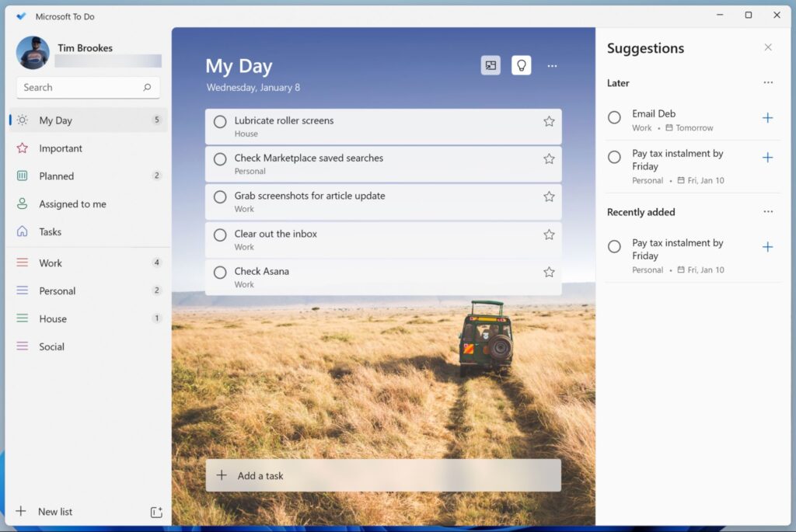Toggle the Suggestions lightbulb icon
The width and height of the screenshot is (796, 532).
click(x=522, y=65)
